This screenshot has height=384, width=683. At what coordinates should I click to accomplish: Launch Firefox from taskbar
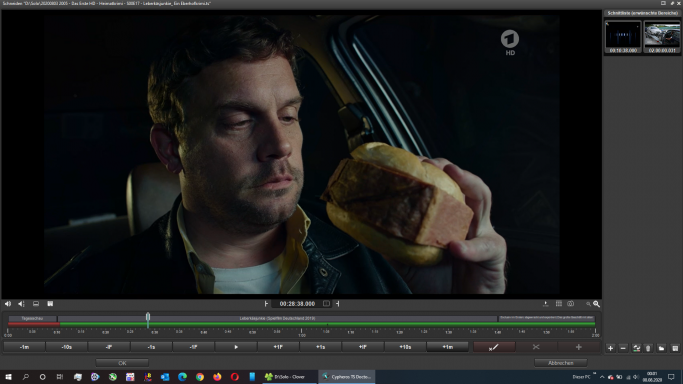coord(217,377)
